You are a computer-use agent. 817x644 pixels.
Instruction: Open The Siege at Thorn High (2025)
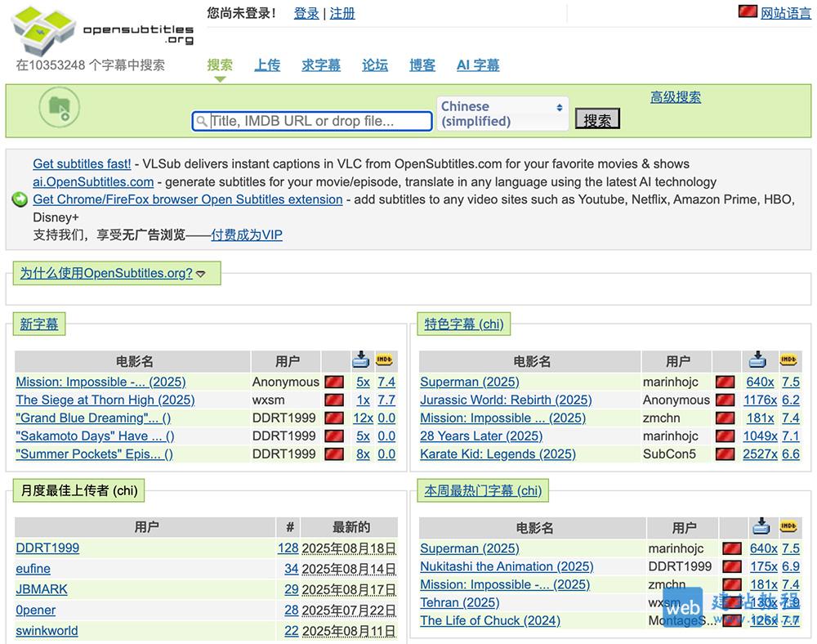pyautogui.click(x=105, y=400)
